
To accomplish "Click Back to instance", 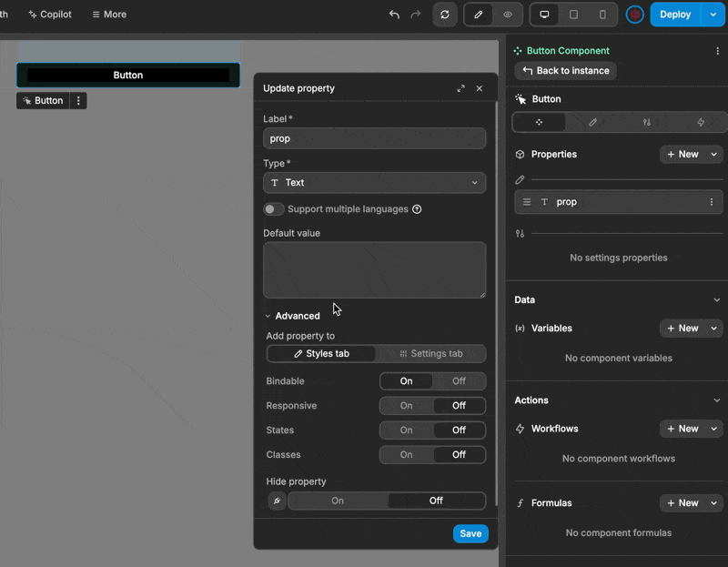I will [x=565, y=70].
